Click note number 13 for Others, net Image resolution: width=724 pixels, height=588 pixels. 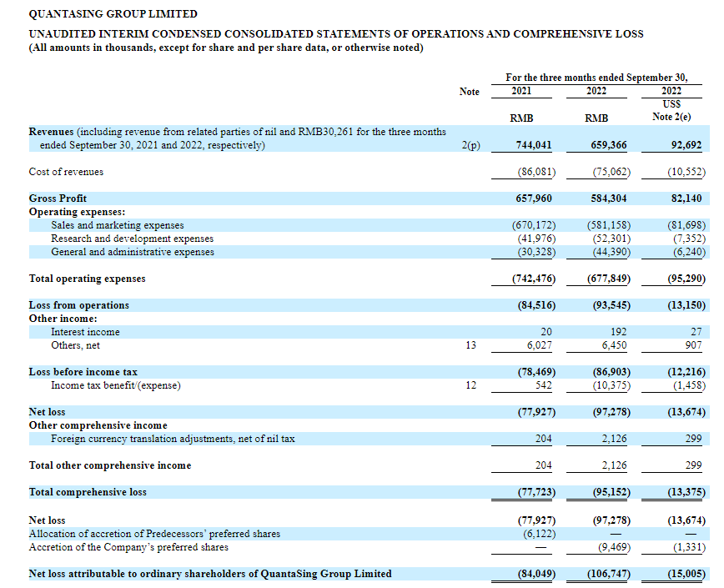tap(470, 345)
